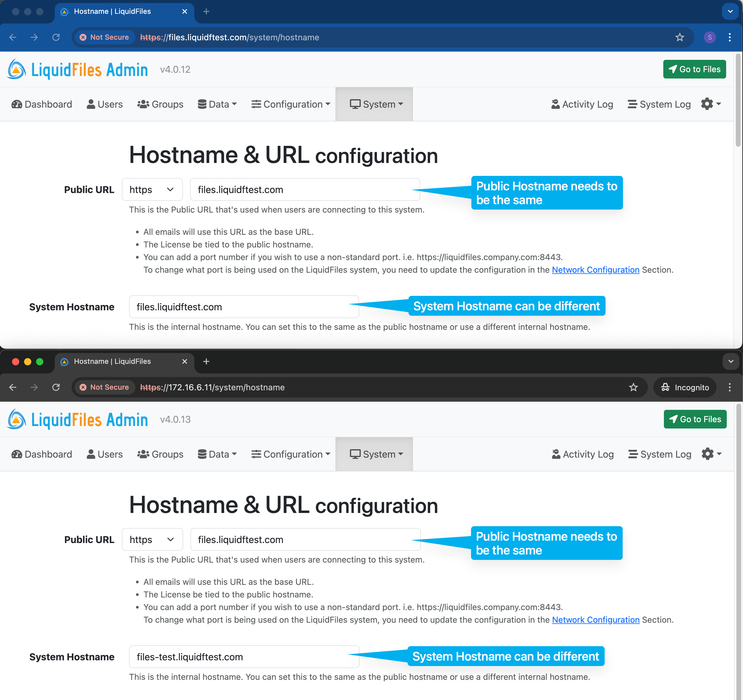The width and height of the screenshot is (743, 700).
Task: Click the profile avatar in the browser toolbar
Action: [709, 37]
